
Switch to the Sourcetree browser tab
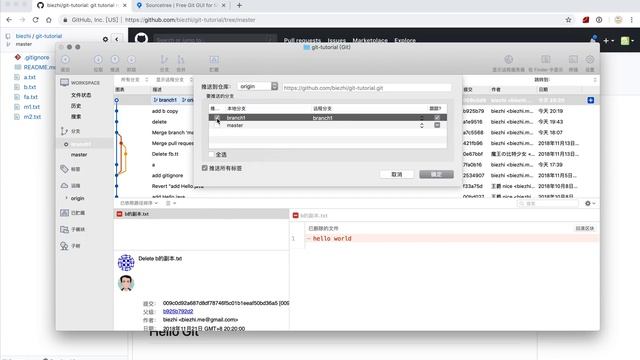[x=182, y=5]
